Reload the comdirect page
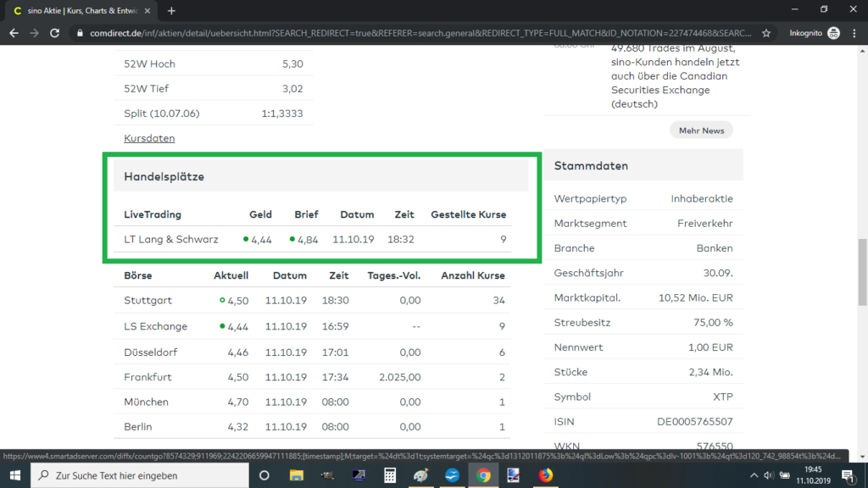The height and width of the screenshot is (488, 868). click(x=54, y=33)
